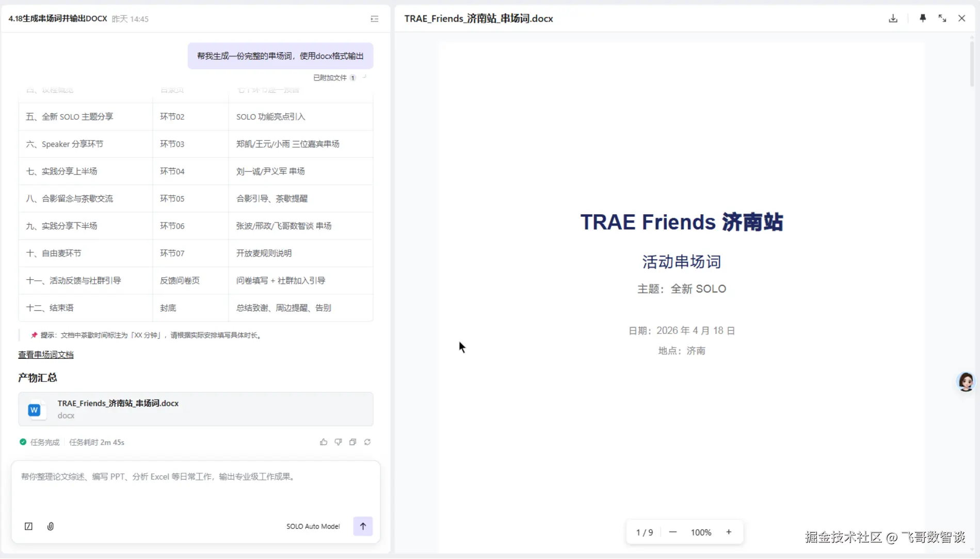980x559 pixels.
Task: Click the 环节03 table cell
Action: [x=190, y=144]
